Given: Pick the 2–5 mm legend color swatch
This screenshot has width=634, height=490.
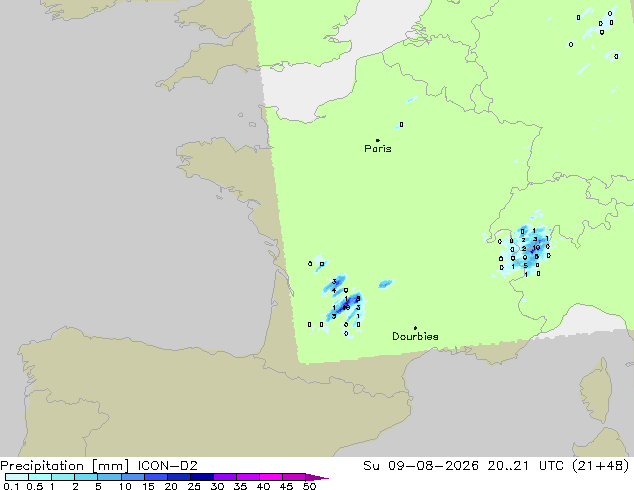Looking at the screenshot, I should (x=86, y=477).
